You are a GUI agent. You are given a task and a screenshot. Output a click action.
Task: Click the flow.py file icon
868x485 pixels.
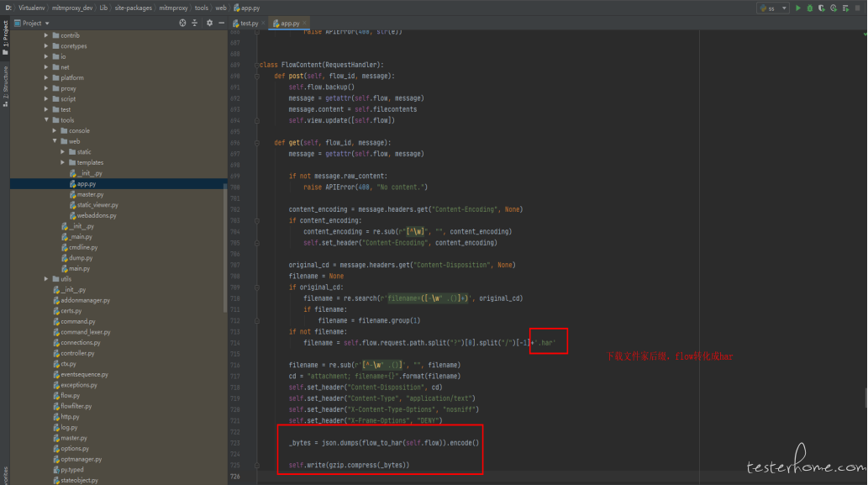point(56,396)
